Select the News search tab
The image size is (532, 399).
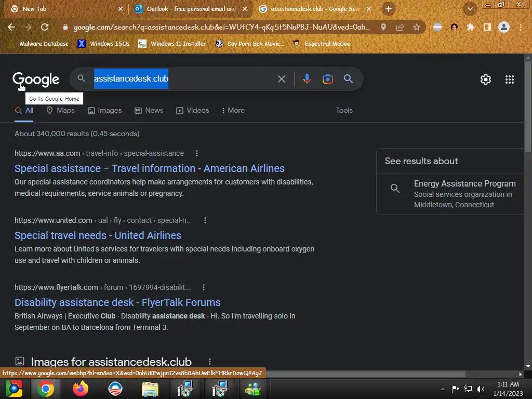click(x=149, y=111)
